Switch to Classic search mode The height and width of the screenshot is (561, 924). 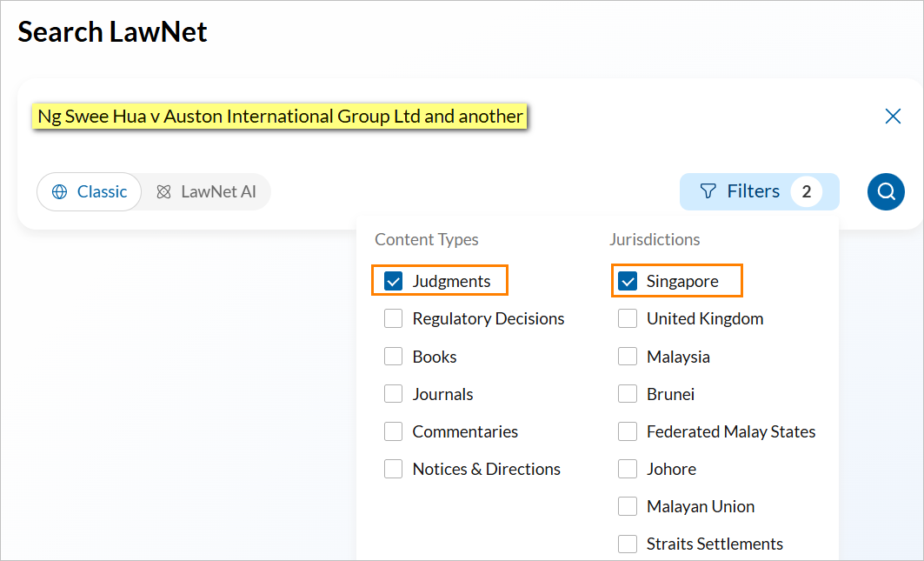90,191
